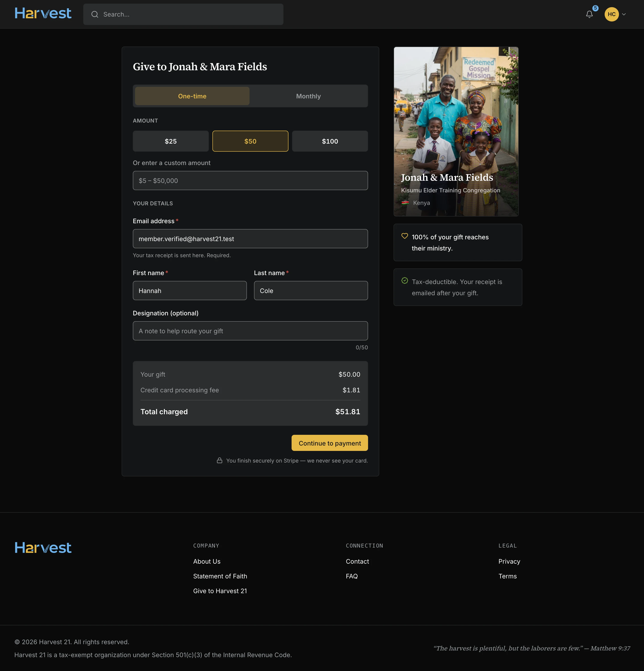Click the Harvest logo in the footer

43,548
